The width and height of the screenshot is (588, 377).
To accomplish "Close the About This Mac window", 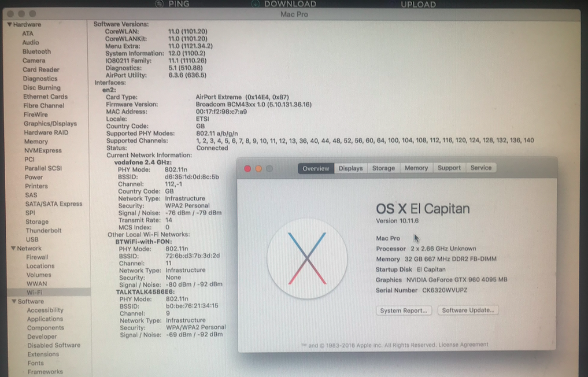I will 247,169.
